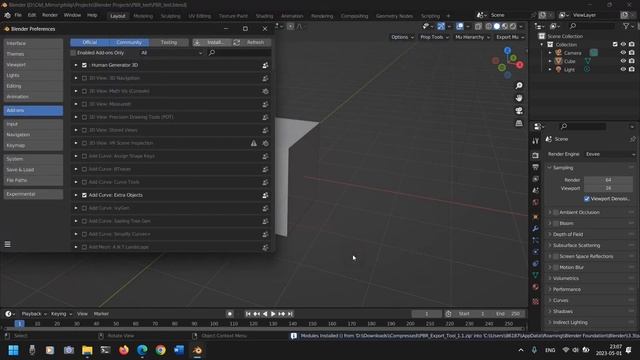640x360 pixels.
Task: Expand Add Curve: Extra Objects row
Action: tap(76, 195)
